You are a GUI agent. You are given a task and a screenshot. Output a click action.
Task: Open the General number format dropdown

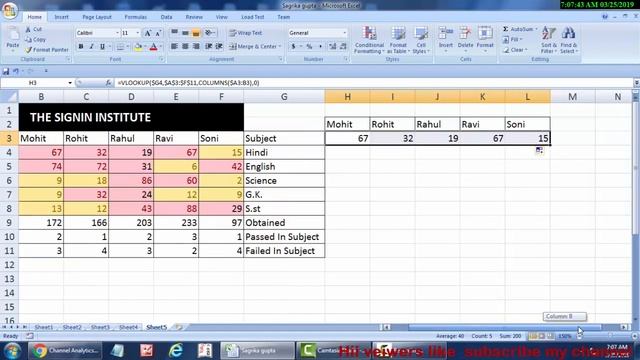[344, 33]
